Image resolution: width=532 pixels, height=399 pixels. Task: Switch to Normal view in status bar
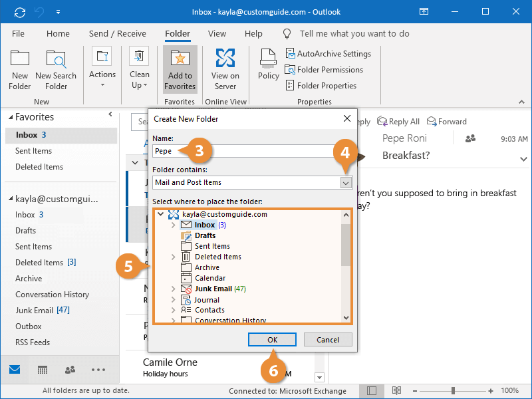(372, 390)
